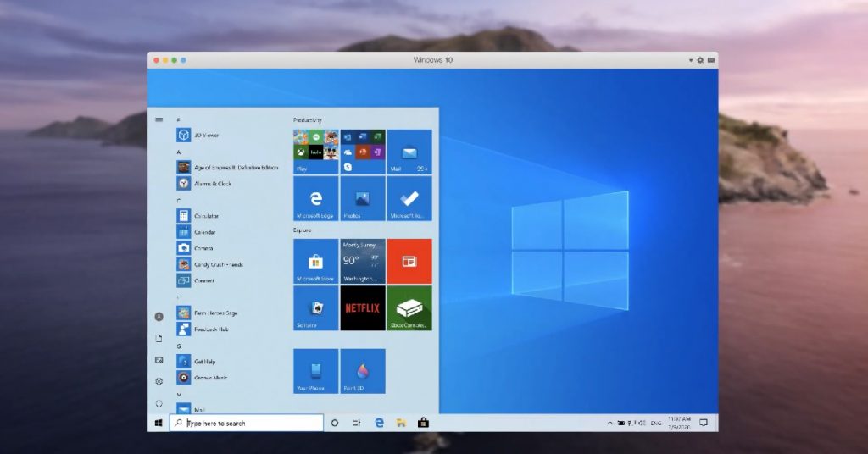The image size is (868, 454).
Task: Open the Calculator app
Action: pyautogui.click(x=198, y=216)
